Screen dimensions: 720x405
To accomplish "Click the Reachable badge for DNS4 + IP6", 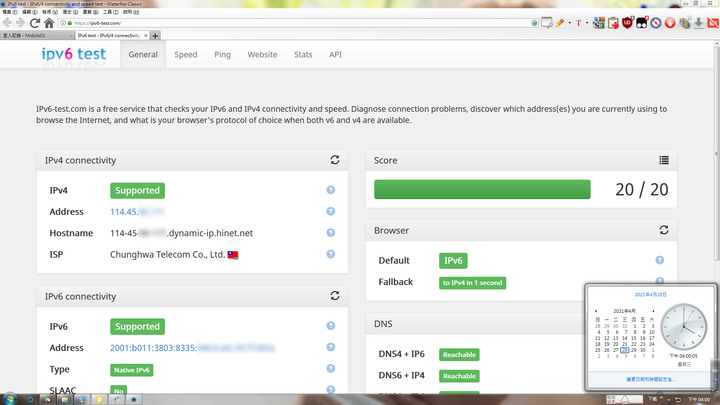I will pyautogui.click(x=459, y=354).
